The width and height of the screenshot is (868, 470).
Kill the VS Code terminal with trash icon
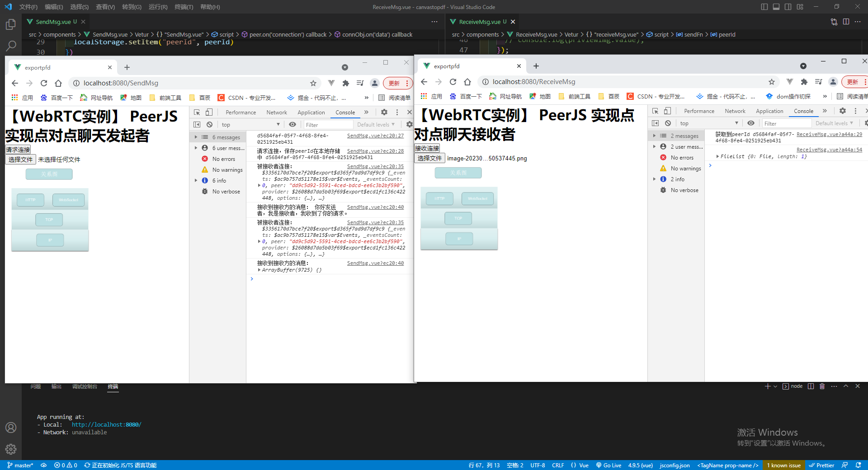click(822, 386)
